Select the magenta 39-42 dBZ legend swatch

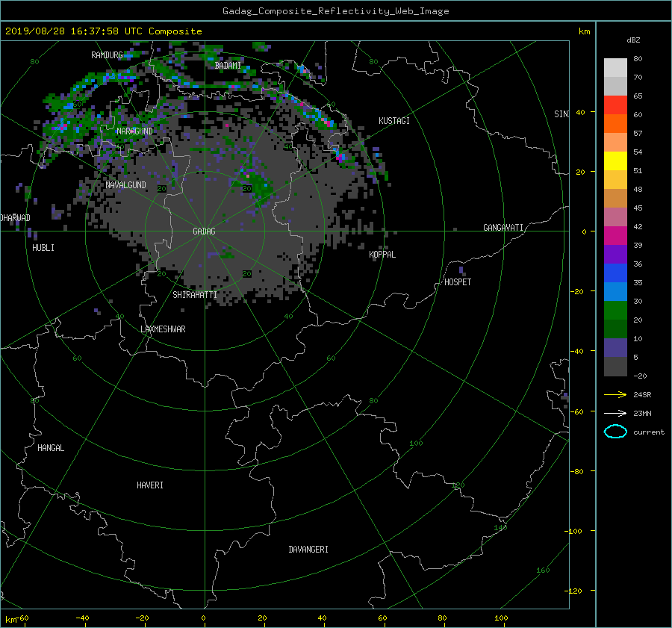pos(615,236)
